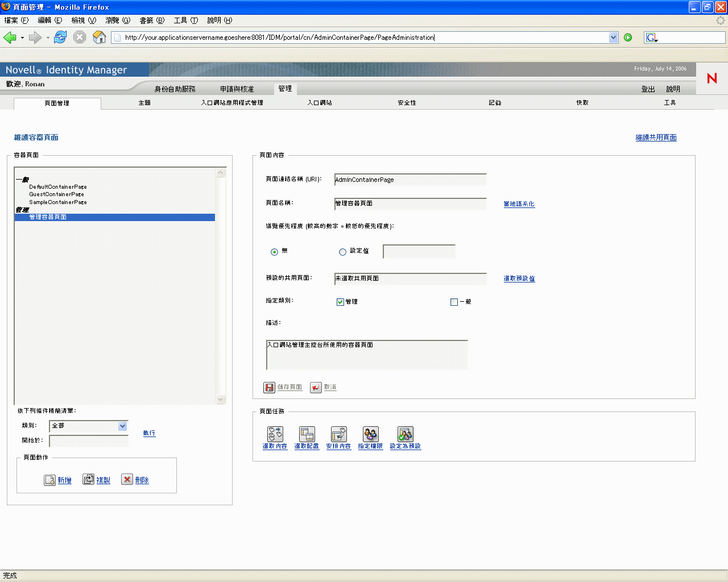
Task: Click the 刪除 red X icon
Action: coord(127,480)
